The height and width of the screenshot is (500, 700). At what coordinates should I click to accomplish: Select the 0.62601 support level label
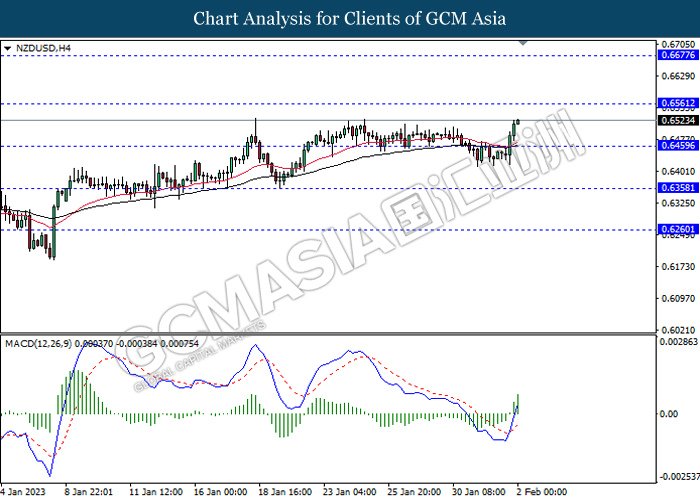(679, 229)
